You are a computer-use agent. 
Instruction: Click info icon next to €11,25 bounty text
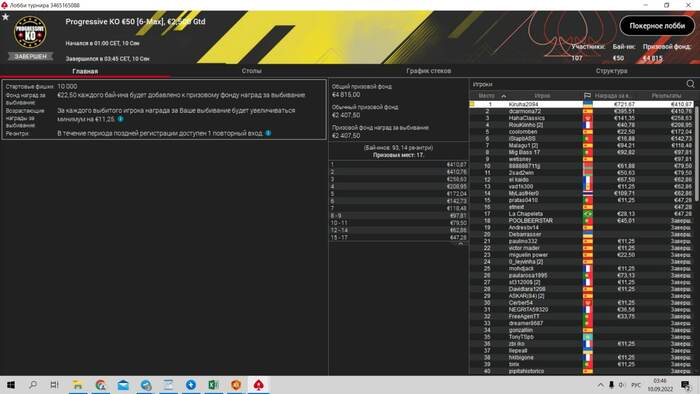[x=120, y=119]
